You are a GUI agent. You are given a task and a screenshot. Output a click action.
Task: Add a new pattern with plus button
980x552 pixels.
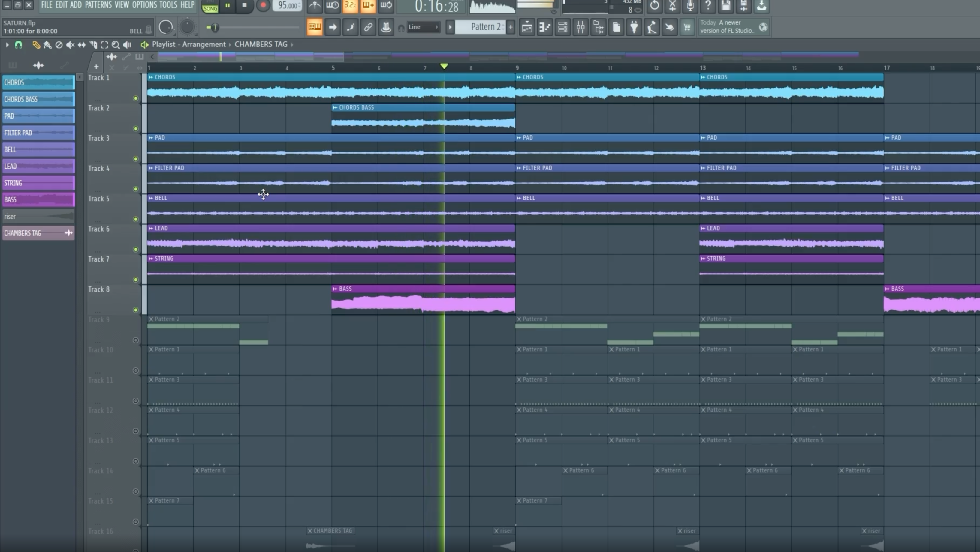[x=511, y=27]
